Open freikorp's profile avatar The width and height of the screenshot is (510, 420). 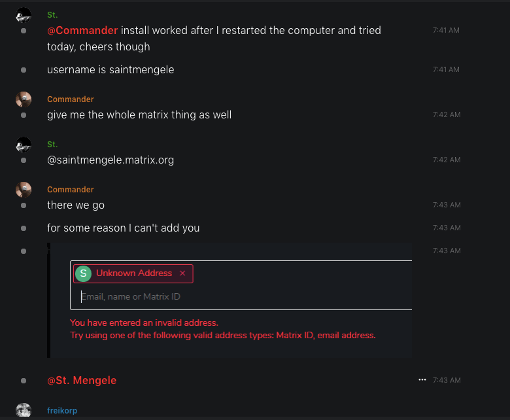tap(24, 410)
